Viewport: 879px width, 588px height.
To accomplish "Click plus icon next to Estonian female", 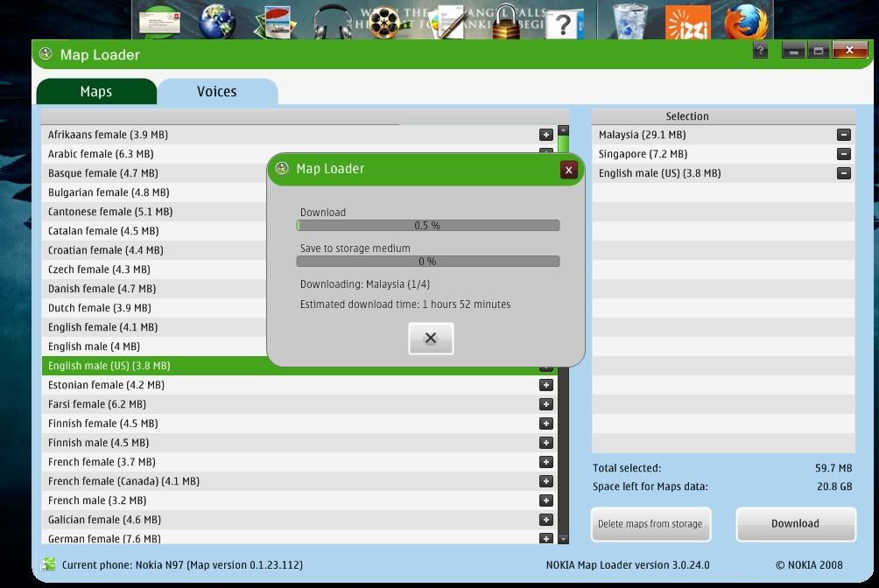I will 546,385.
